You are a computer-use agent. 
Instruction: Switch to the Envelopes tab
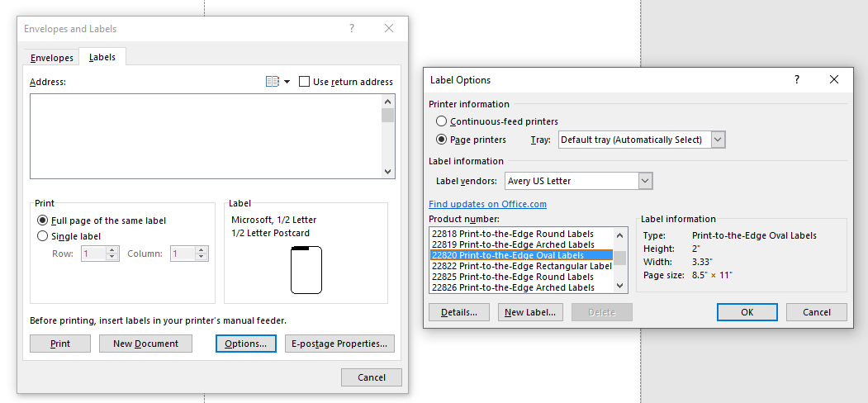tap(51, 58)
